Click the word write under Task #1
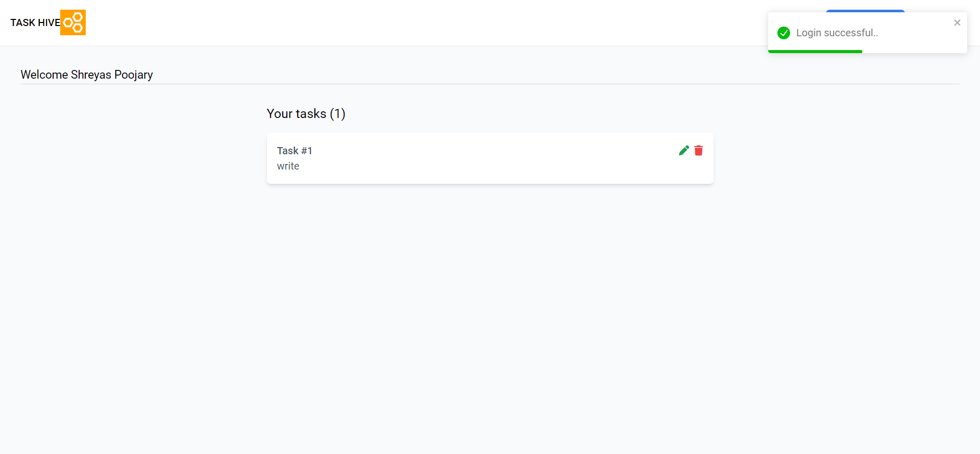Viewport: 980px width, 454px height. pyautogui.click(x=288, y=166)
